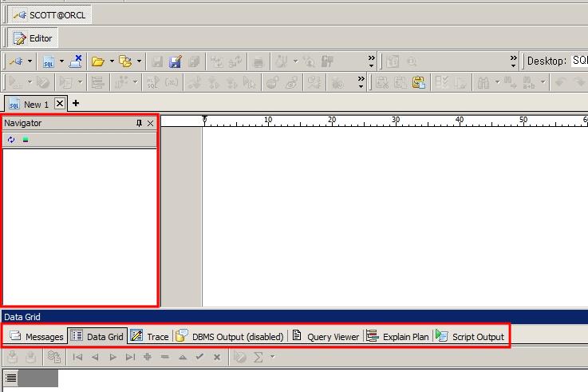Screen dimensions: 588x392
Task: Click the open file folder icon
Action: click(98, 61)
